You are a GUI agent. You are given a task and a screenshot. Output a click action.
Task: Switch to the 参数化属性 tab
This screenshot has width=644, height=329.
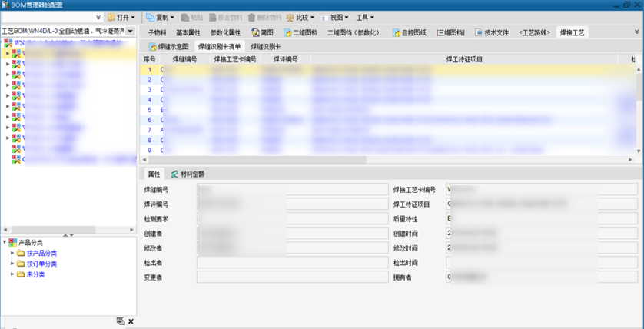point(225,32)
